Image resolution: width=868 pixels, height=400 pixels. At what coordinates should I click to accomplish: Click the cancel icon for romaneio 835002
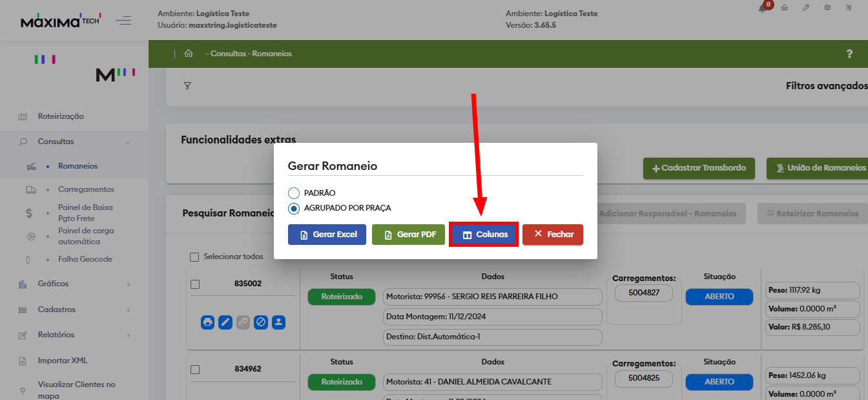[261, 322]
